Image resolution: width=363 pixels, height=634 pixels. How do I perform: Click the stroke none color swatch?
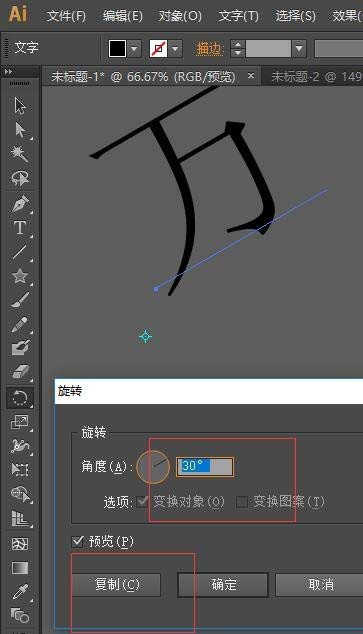[x=158, y=49]
